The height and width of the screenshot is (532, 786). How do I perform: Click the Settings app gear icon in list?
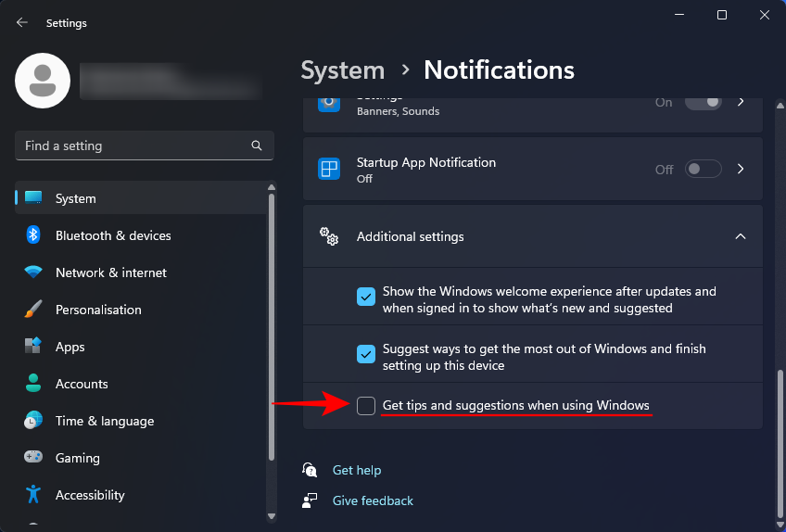[x=329, y=104]
